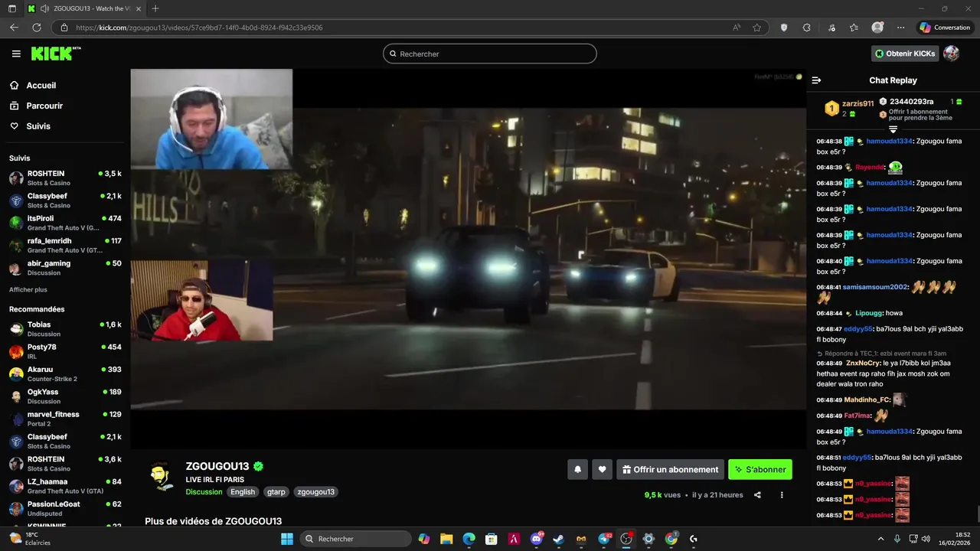Viewport: 980px width, 551px height.
Task: Open Windows Start menu
Action: pyautogui.click(x=287, y=539)
